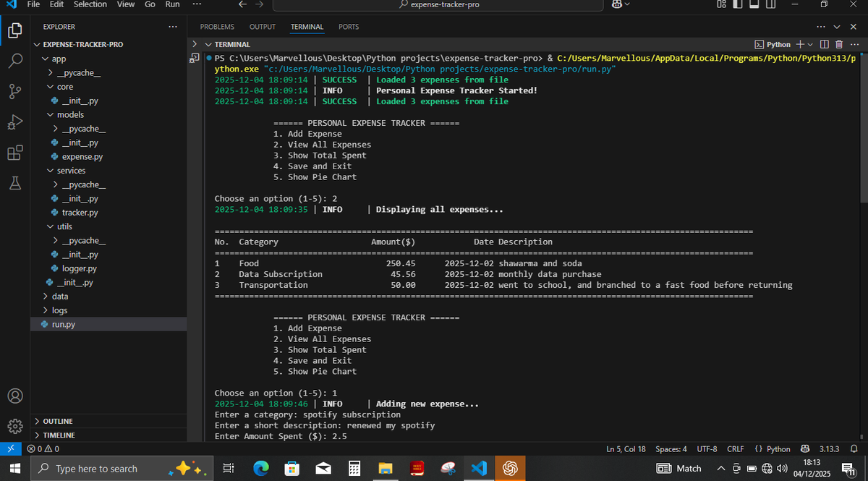The height and width of the screenshot is (481, 868).
Task: Open the Extensions view
Action: point(15,153)
